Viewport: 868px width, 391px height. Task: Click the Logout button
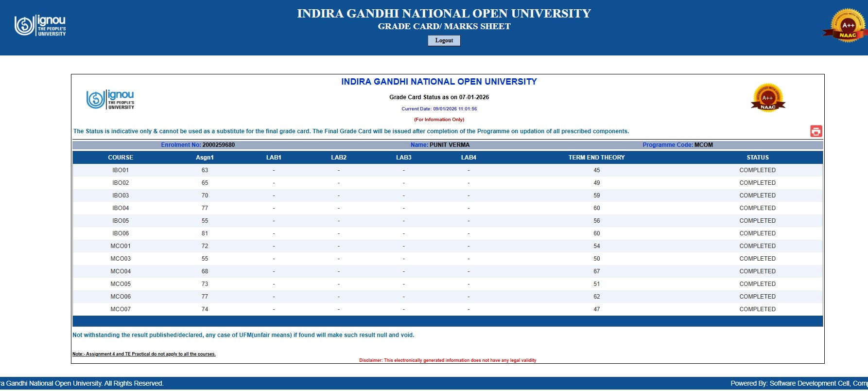pyautogui.click(x=444, y=40)
